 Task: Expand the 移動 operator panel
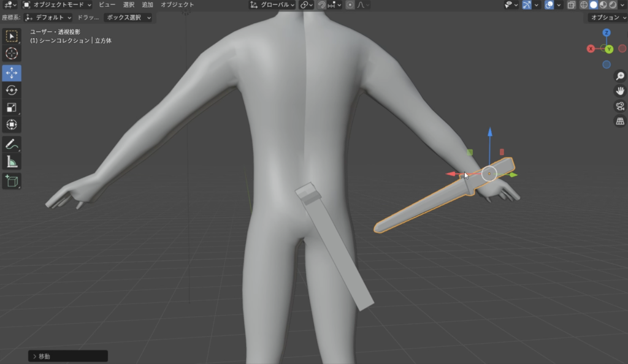click(67, 356)
